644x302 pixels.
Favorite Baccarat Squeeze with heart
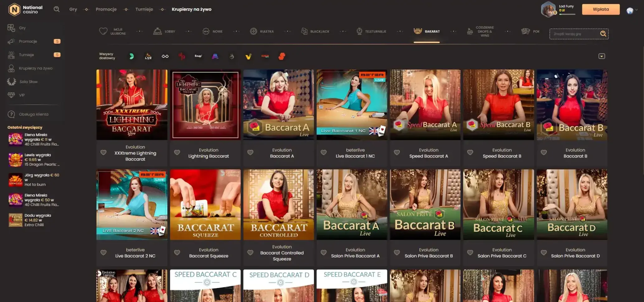[x=177, y=253]
